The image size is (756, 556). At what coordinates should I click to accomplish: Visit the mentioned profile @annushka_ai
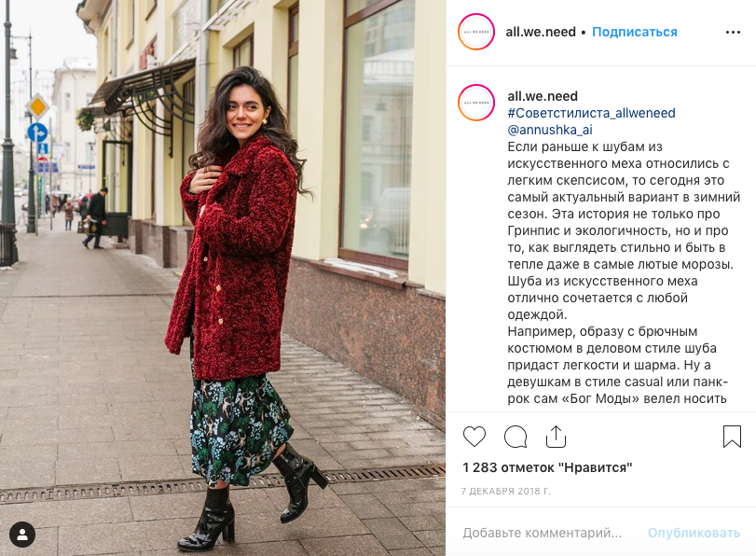pyautogui.click(x=550, y=130)
